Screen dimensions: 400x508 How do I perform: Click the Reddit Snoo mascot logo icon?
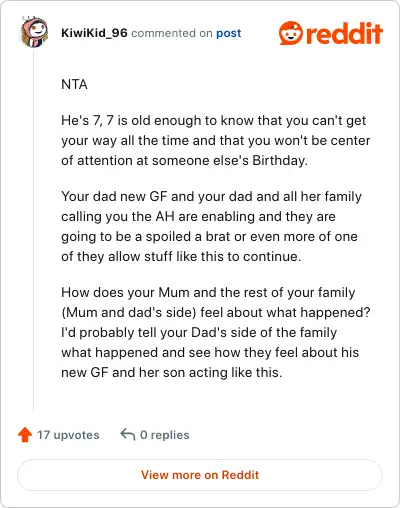pyautogui.click(x=291, y=33)
